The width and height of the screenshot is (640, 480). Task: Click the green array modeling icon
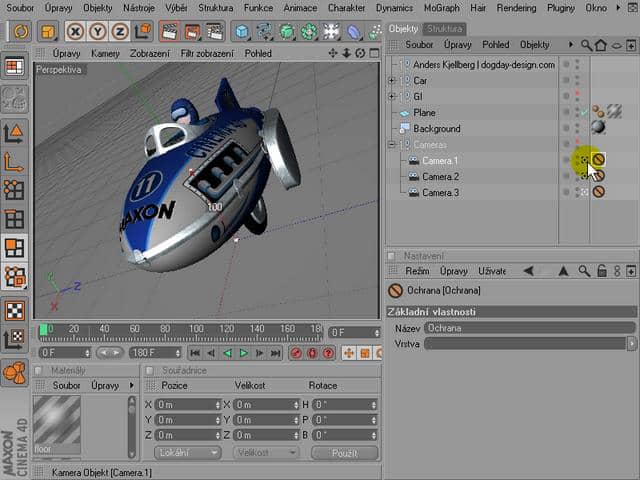(x=309, y=31)
